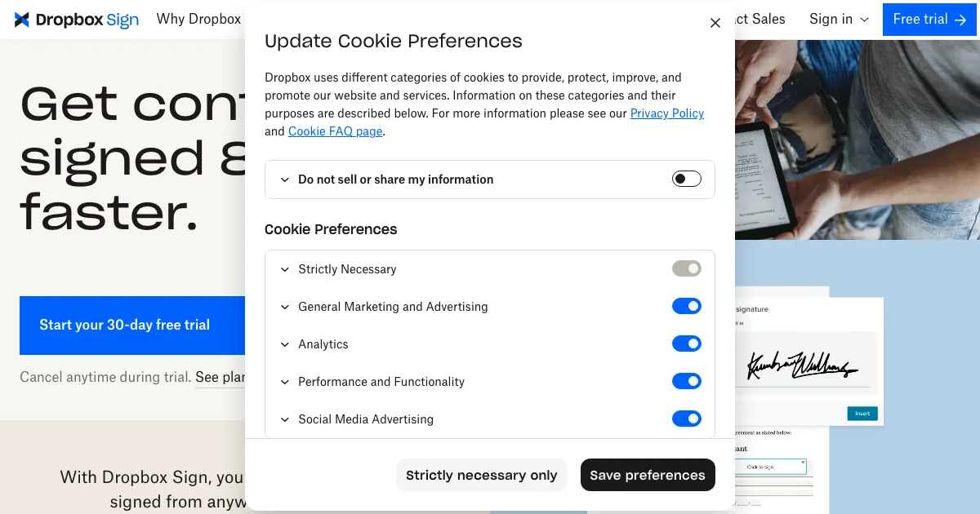
Task: Open the Sign in dropdown
Action: [839, 20]
